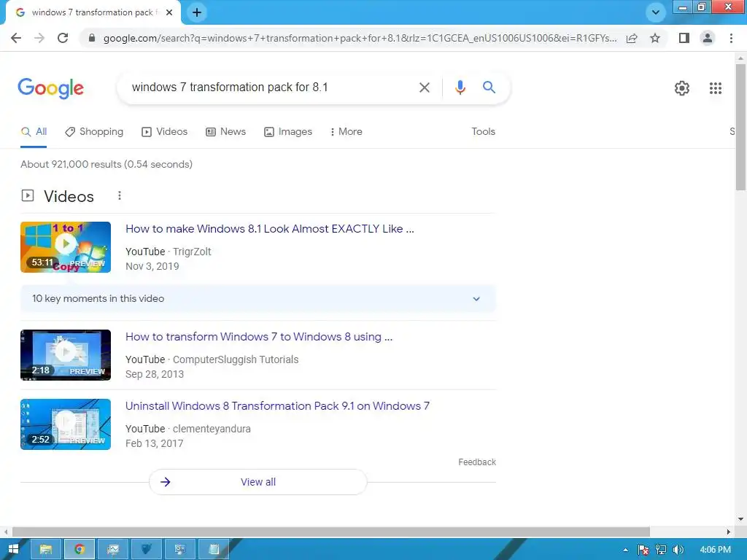The height and width of the screenshot is (560, 747).
Task: Open the tab search dropdown arrow
Action: [x=656, y=12]
